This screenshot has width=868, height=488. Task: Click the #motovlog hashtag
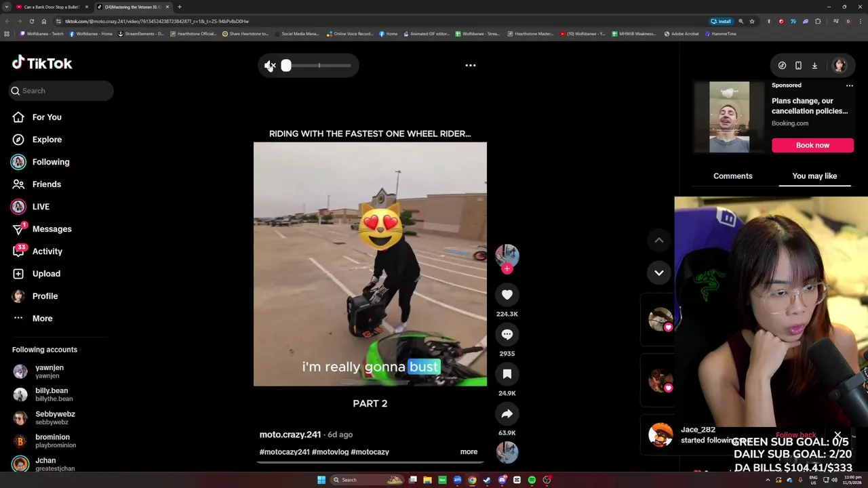[x=330, y=452]
